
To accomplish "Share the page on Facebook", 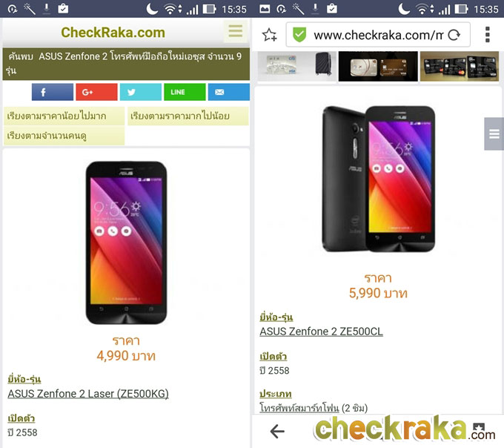I will point(53,92).
